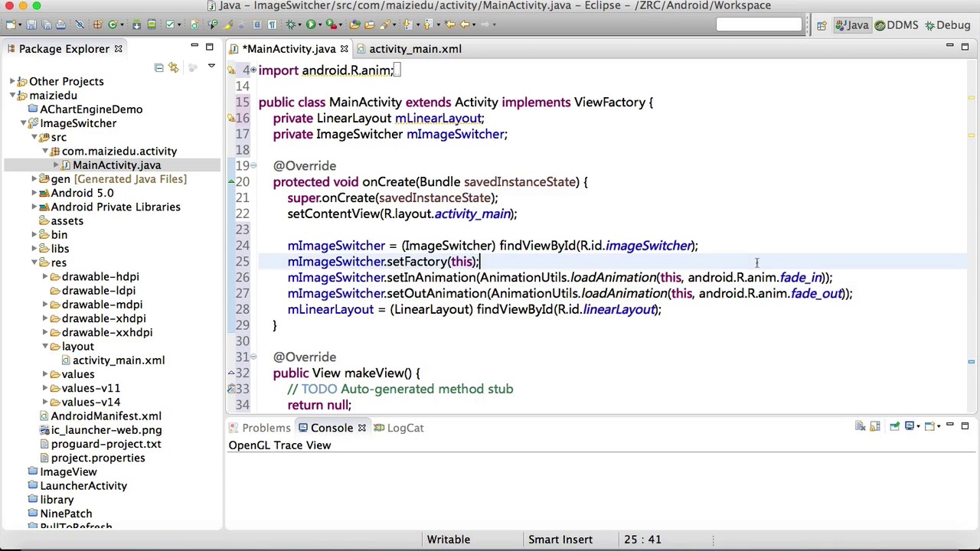The width and height of the screenshot is (980, 551).
Task: Switch to the Debug perspective
Action: pyautogui.click(x=947, y=25)
